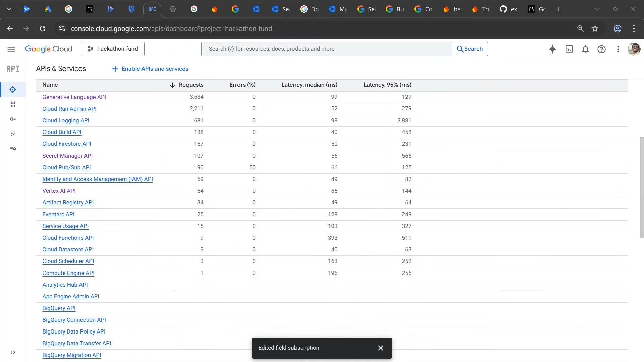Dismiss the Edited field subscription toast
644x362 pixels.
coord(380,348)
